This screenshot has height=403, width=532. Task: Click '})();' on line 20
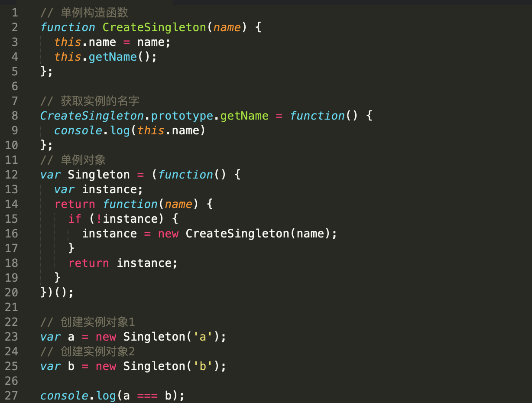tap(57, 292)
